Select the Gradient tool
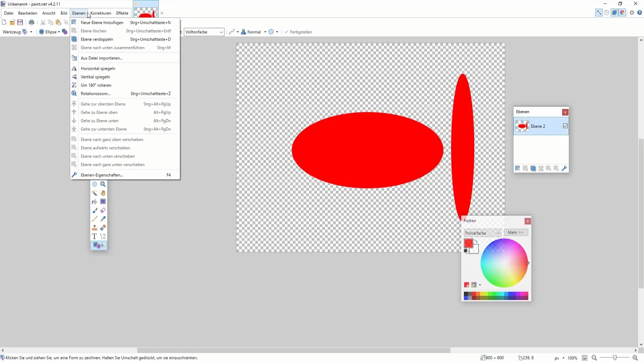 (x=103, y=202)
